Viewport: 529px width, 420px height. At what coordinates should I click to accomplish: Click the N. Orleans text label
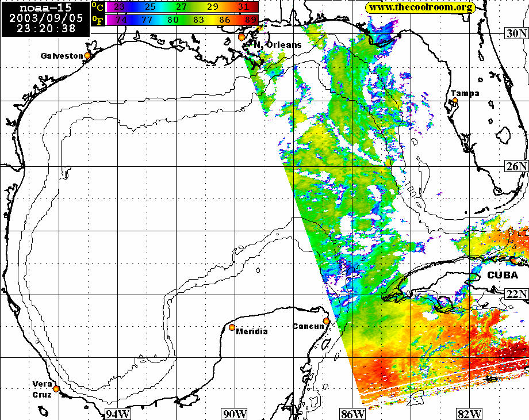(x=277, y=45)
